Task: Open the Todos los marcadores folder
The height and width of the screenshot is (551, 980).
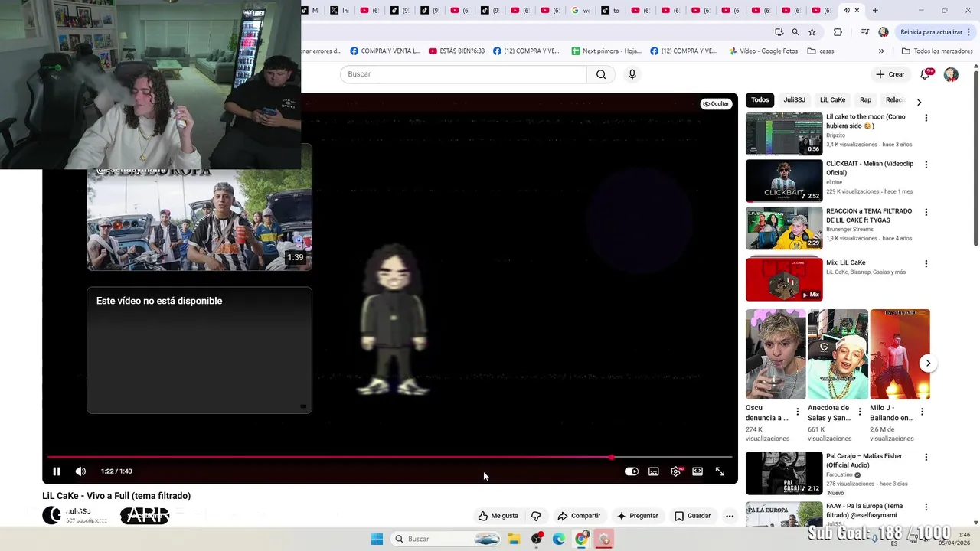Action: click(x=937, y=51)
